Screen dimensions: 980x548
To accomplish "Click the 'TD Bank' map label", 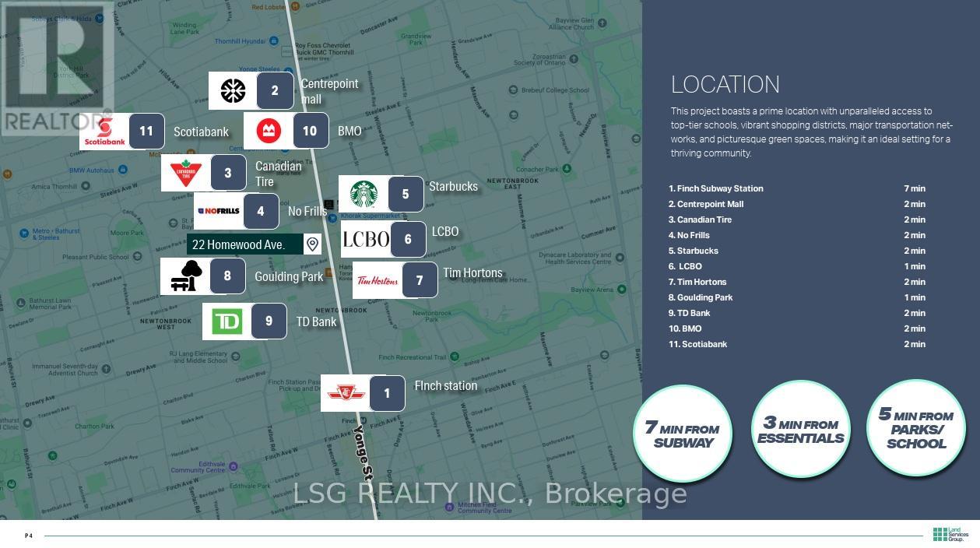I will 316,321.
